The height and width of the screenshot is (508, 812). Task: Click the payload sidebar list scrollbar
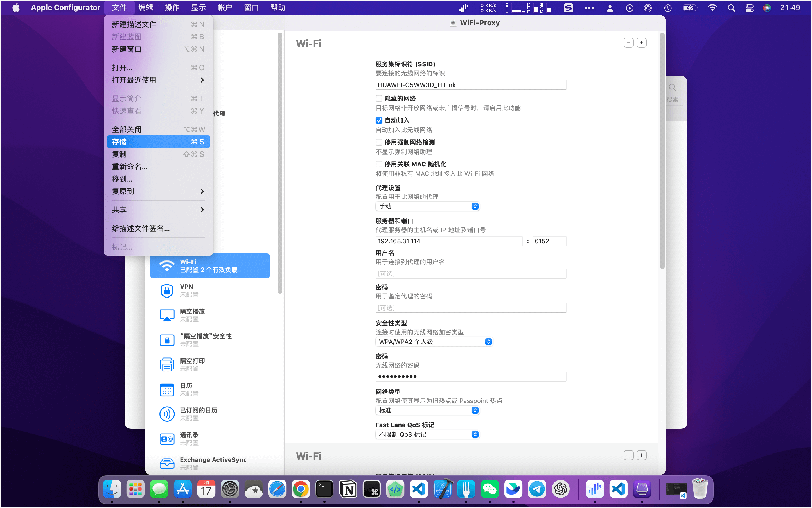tap(280, 163)
